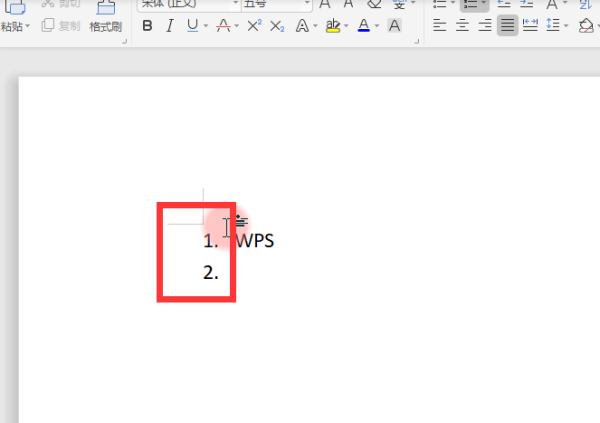Click the Paste button
The height and width of the screenshot is (423, 600).
coord(15,16)
